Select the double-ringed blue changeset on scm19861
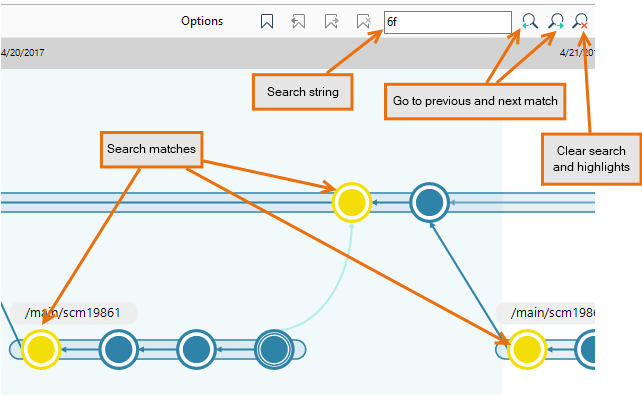 pos(274,349)
